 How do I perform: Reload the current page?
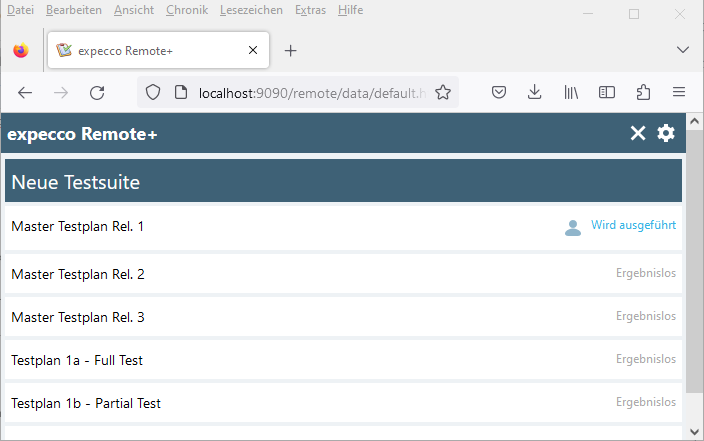(97, 92)
